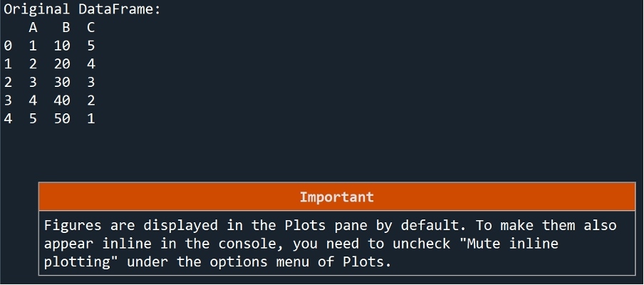Click the value 50 in column B
Viewport: 644px width, 285px height.
tap(62, 119)
